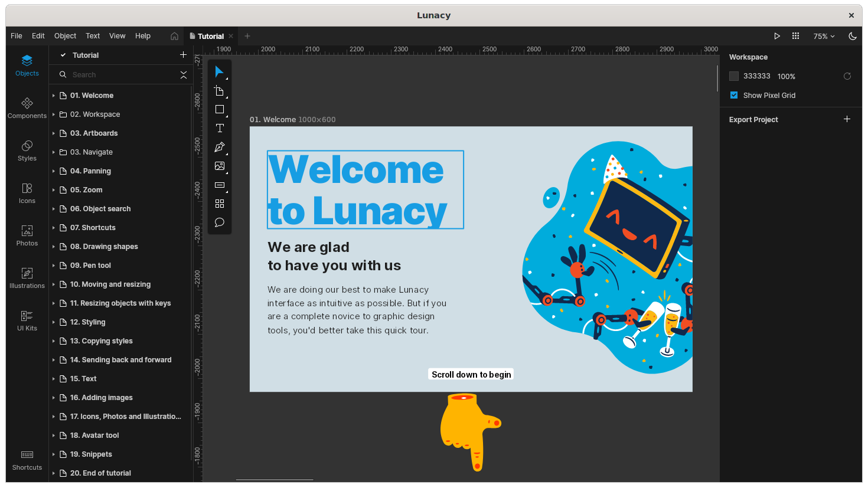Switch to dark mode moon icon
Screen dimensions: 868x488
coord(852,36)
